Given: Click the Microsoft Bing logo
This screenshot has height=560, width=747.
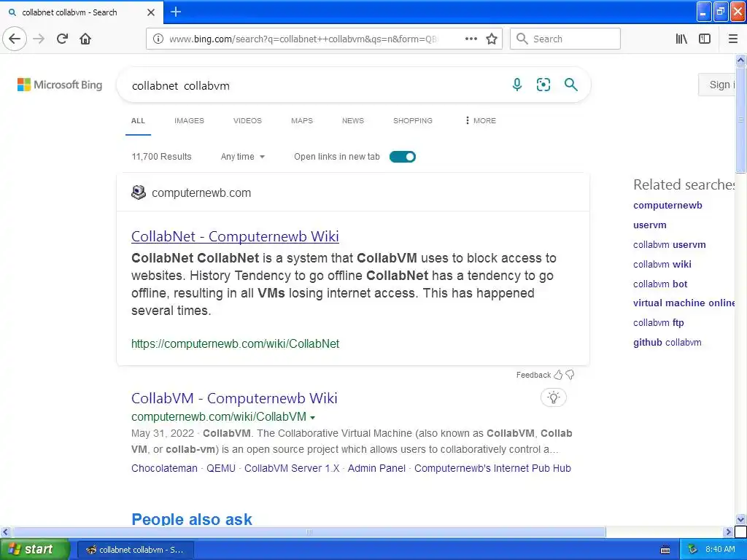Looking at the screenshot, I should click(60, 85).
